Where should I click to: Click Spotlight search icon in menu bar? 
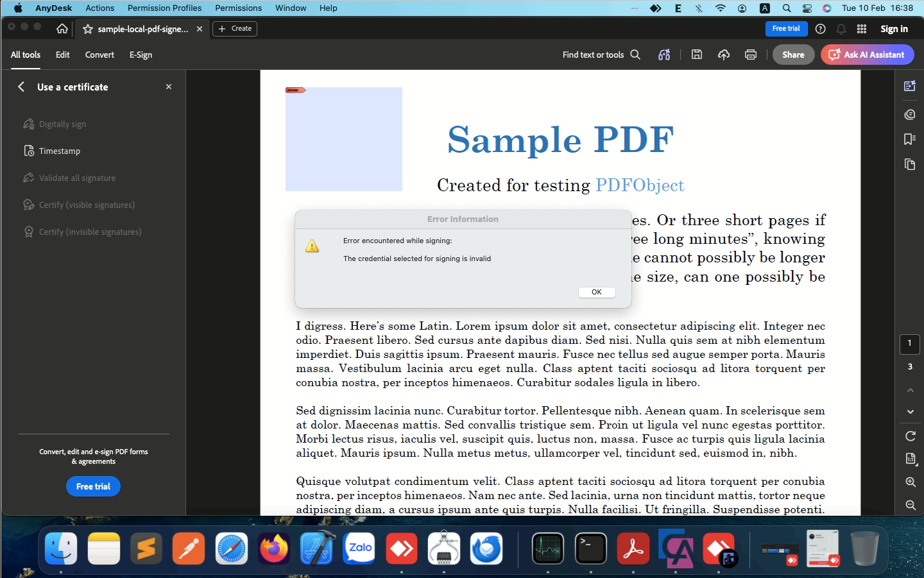(786, 8)
